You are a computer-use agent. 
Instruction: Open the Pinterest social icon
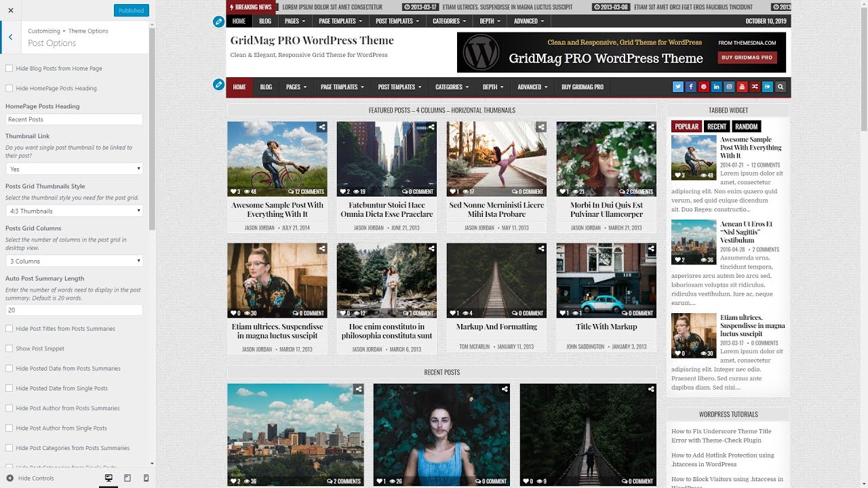tap(703, 87)
